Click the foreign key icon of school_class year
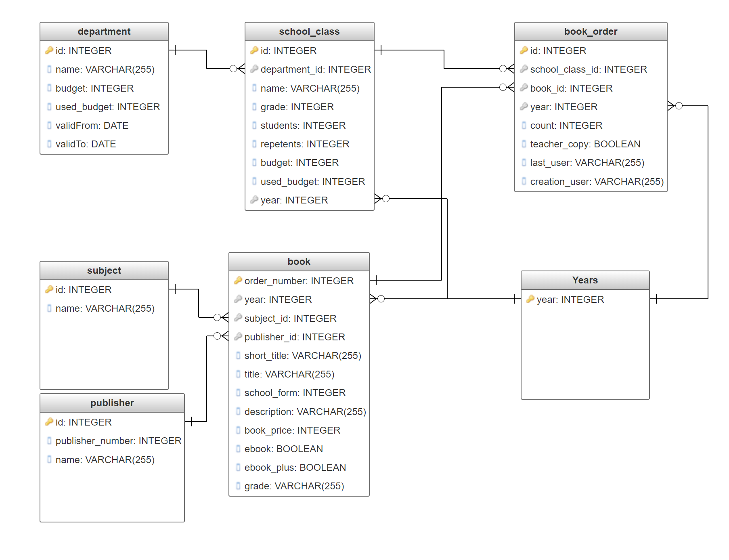Image resolution: width=729 pixels, height=560 pixels. pyautogui.click(x=254, y=200)
